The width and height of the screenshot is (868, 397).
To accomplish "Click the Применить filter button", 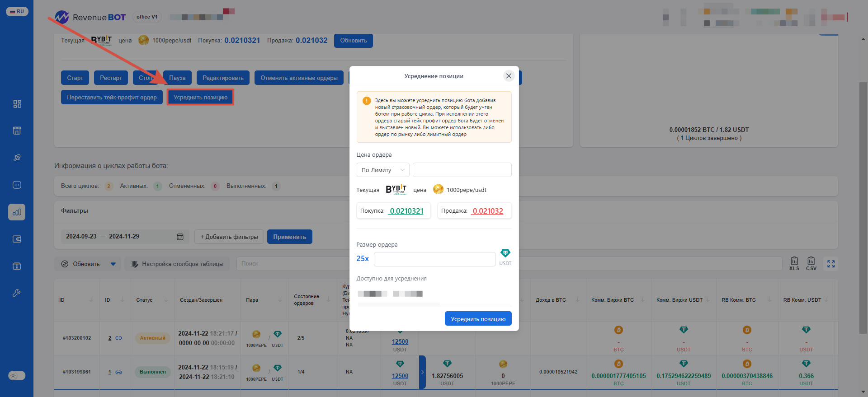I will [x=290, y=237].
